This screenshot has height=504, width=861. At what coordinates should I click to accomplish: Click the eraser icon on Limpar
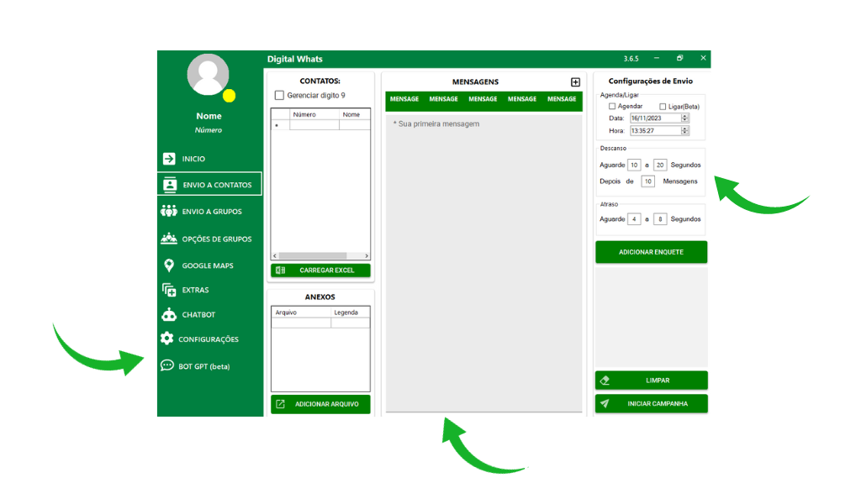605,381
